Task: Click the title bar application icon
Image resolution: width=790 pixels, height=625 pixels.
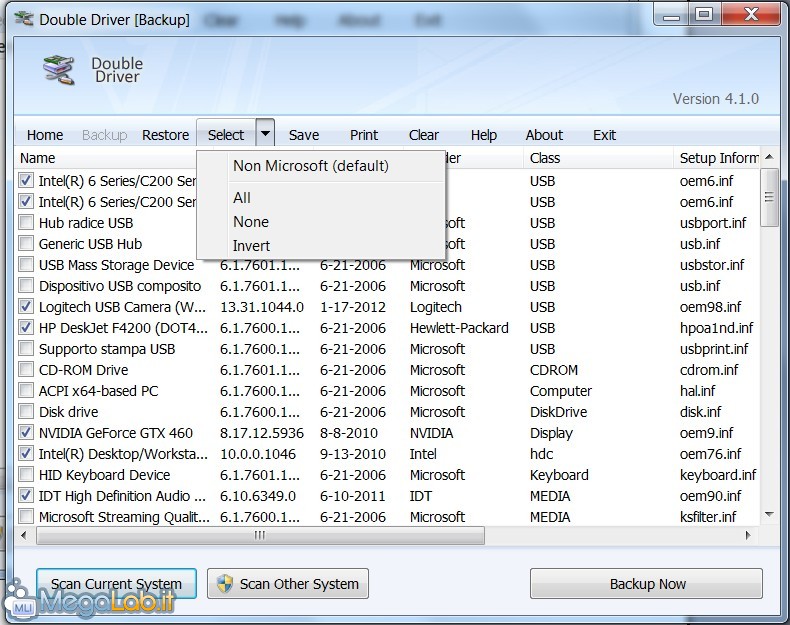Action: click(24, 19)
